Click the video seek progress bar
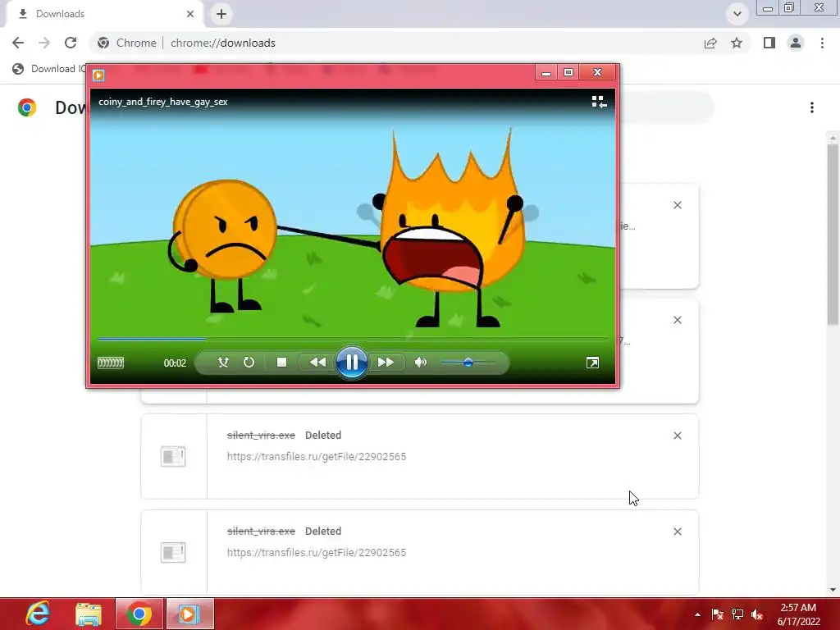This screenshot has height=630, width=840. [353, 339]
